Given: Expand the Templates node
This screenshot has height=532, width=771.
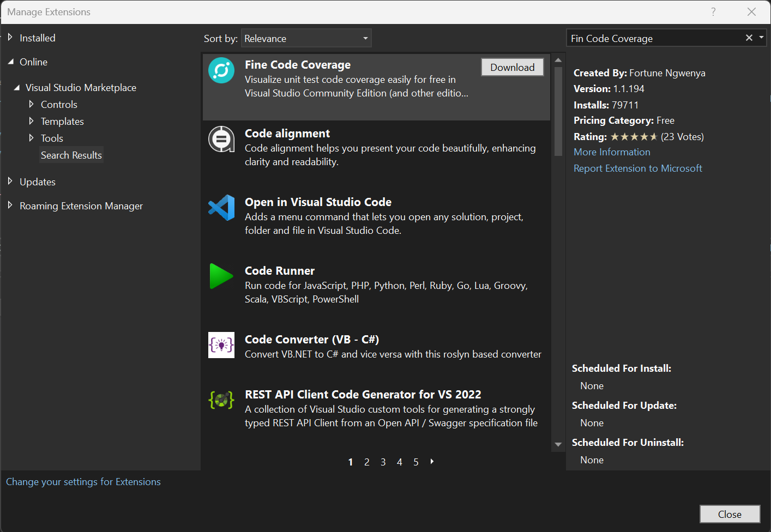Looking at the screenshot, I should pos(31,121).
